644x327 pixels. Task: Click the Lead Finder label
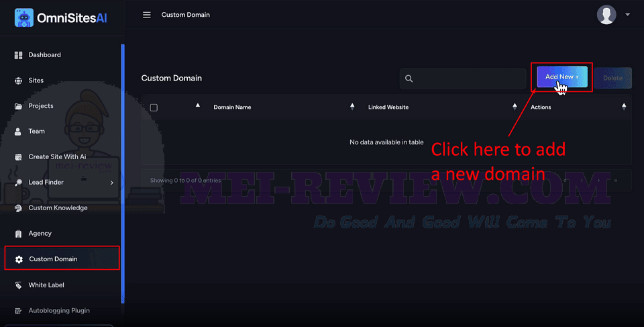pyautogui.click(x=46, y=182)
